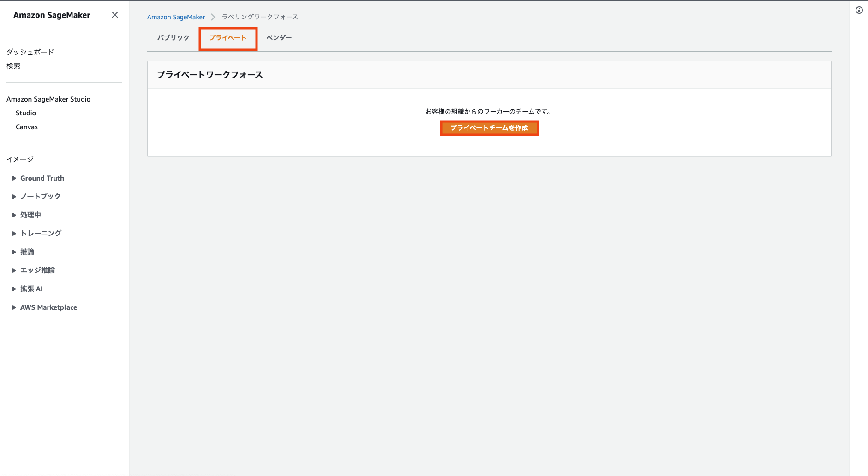The width and height of the screenshot is (868, 476).
Task: Click the お客様の組織からのワーカーのチームです text
Action: (x=488, y=112)
